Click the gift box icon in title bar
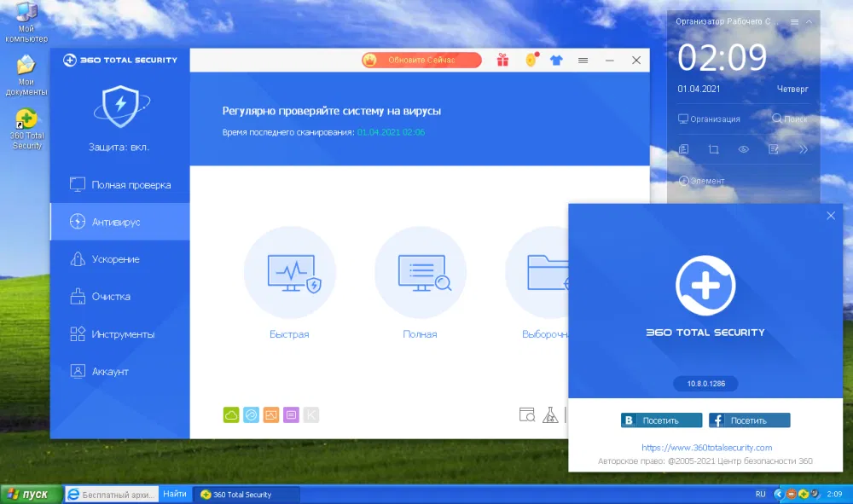The width and height of the screenshot is (853, 504). coord(502,60)
